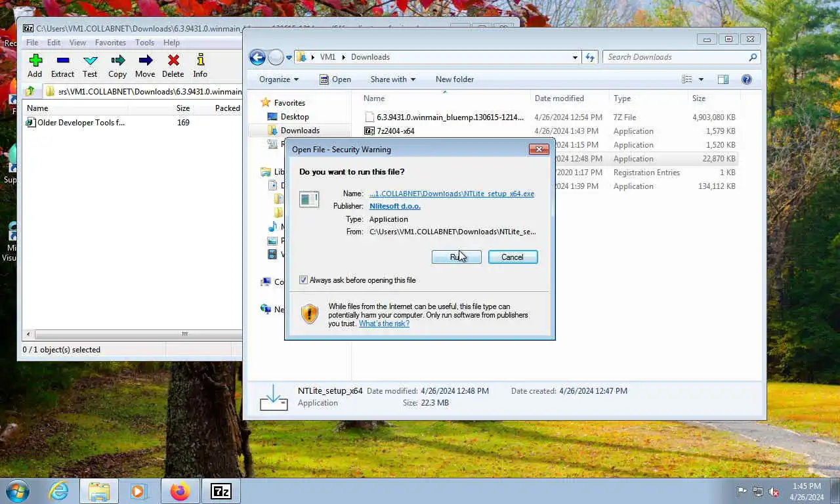Refresh the Downloads folder view
Image resolution: width=840 pixels, height=504 pixels.
pos(590,57)
